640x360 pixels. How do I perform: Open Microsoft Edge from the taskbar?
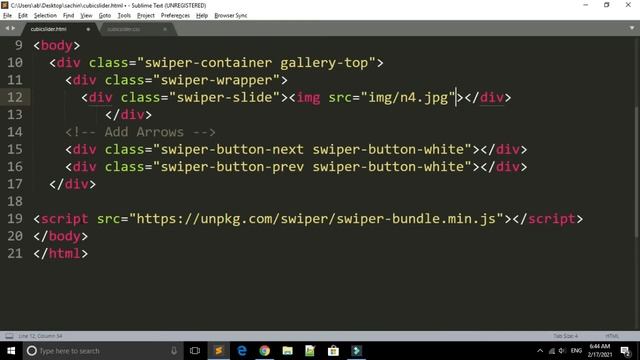242,351
